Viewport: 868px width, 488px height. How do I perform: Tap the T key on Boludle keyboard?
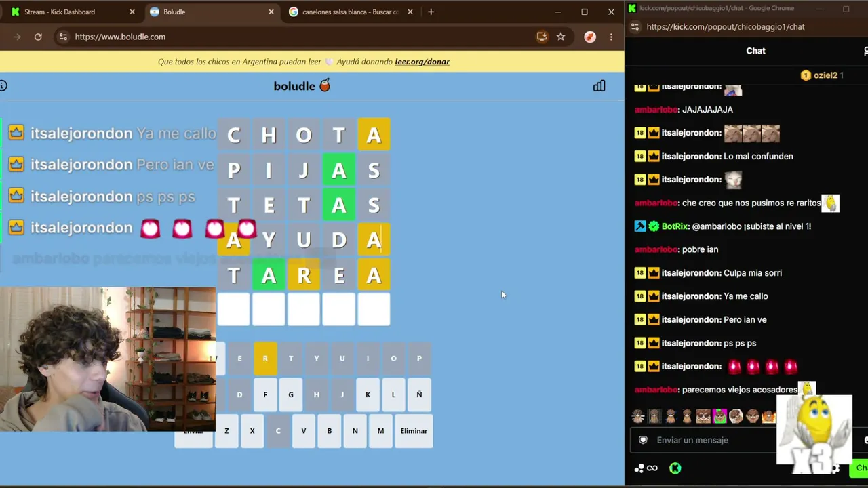[x=291, y=359]
